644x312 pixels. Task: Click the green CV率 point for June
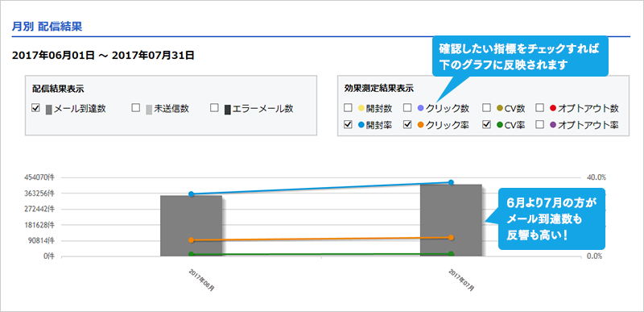pyautogui.click(x=191, y=254)
